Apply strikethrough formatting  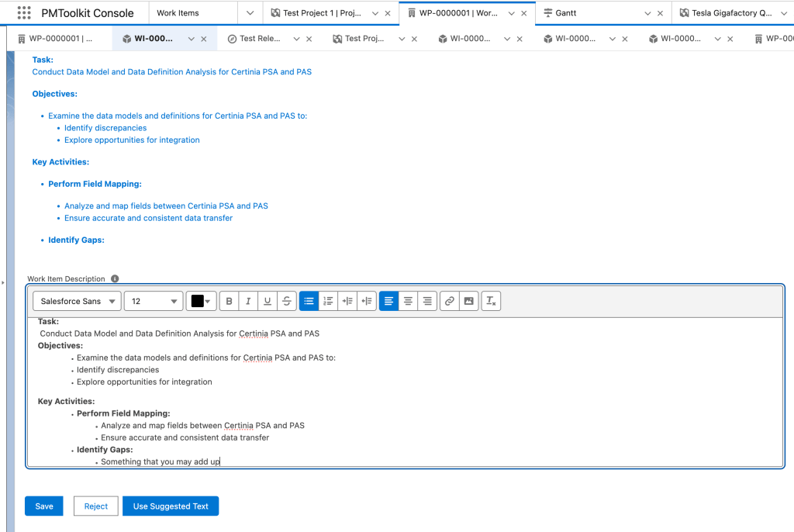coord(287,302)
